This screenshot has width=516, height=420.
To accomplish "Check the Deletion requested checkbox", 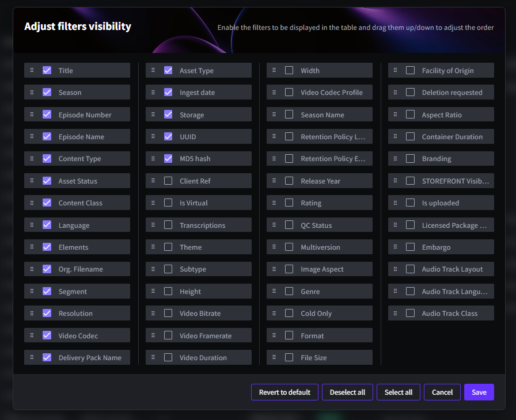I will [x=410, y=93].
